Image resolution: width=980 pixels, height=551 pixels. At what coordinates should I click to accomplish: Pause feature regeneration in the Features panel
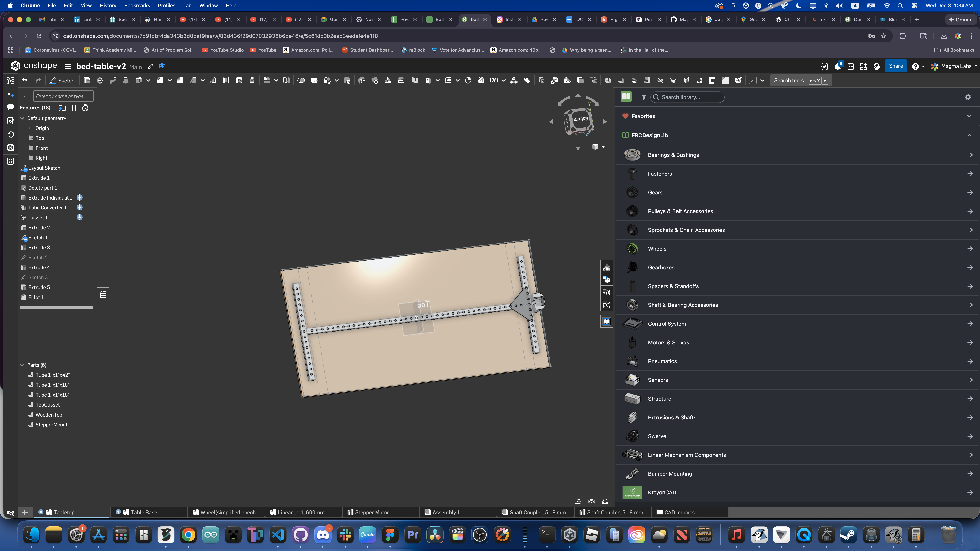point(74,108)
